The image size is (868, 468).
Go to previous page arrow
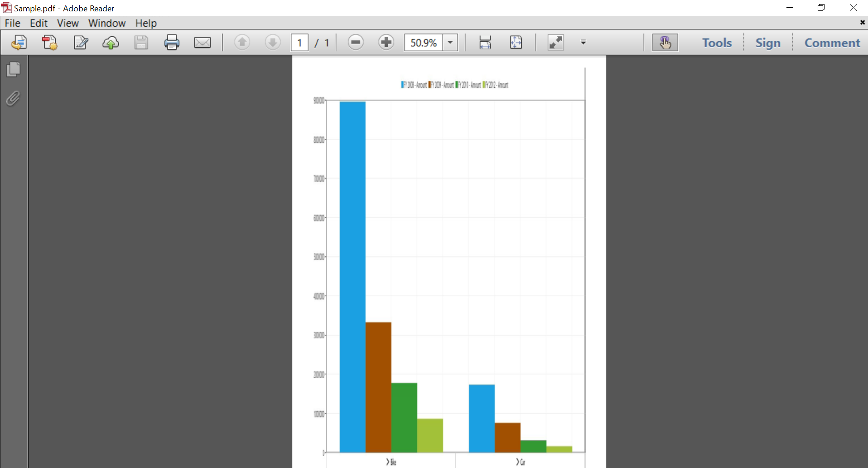click(242, 43)
